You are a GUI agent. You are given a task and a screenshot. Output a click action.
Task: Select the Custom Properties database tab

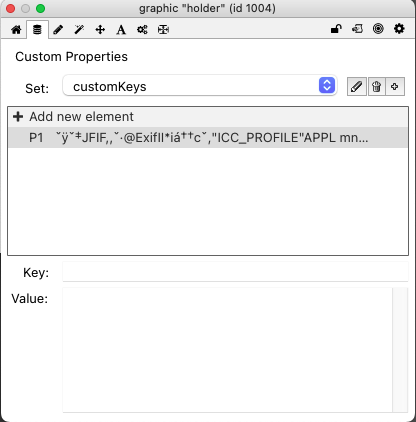tap(37, 30)
